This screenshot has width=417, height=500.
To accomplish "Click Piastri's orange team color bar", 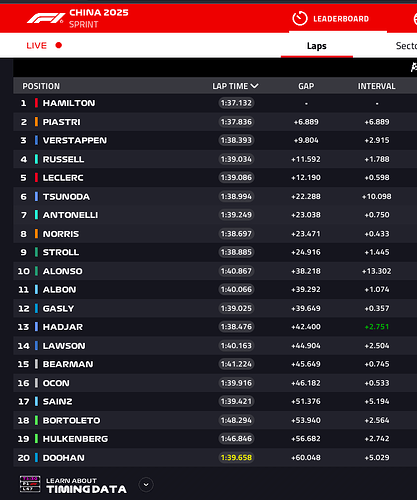I will [x=36, y=122].
